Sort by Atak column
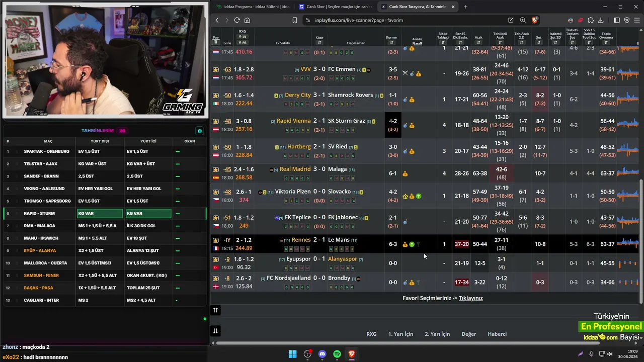Viewport: 644px width, 362px height. (x=478, y=43)
